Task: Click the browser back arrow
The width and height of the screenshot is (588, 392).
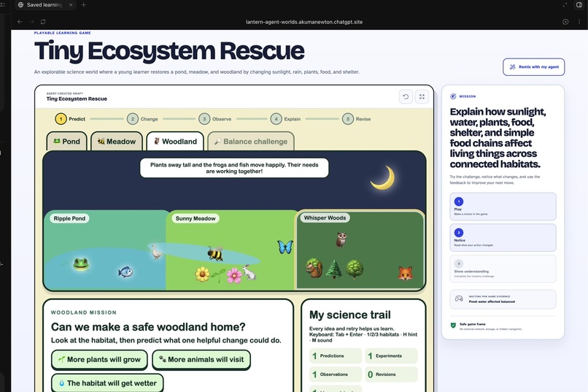Action: pos(20,22)
